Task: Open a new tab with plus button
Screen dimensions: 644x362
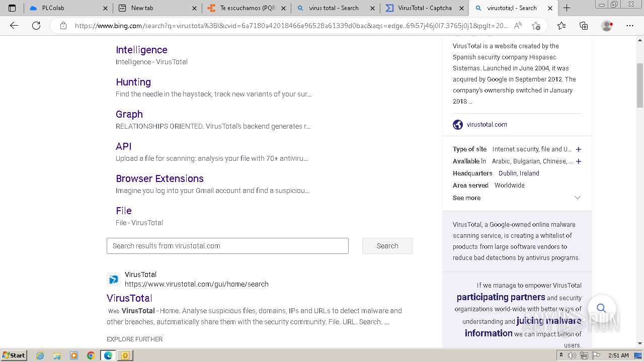Action: point(567,8)
